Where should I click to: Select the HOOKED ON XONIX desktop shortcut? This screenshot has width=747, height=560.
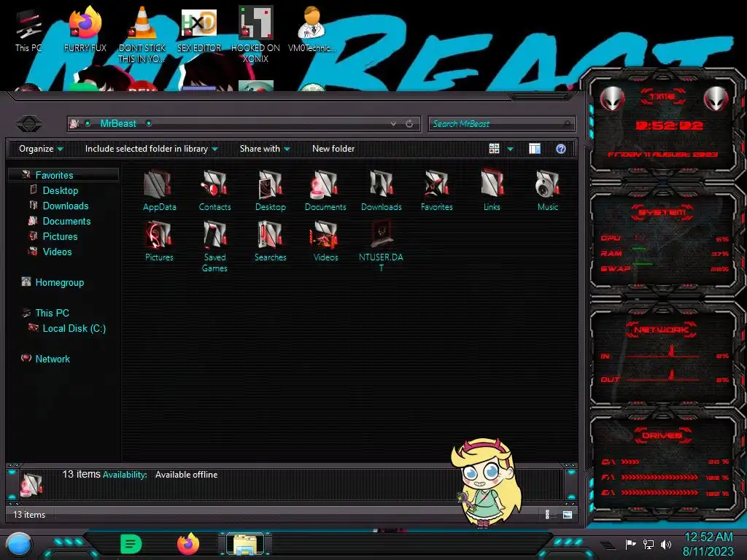tap(255, 35)
